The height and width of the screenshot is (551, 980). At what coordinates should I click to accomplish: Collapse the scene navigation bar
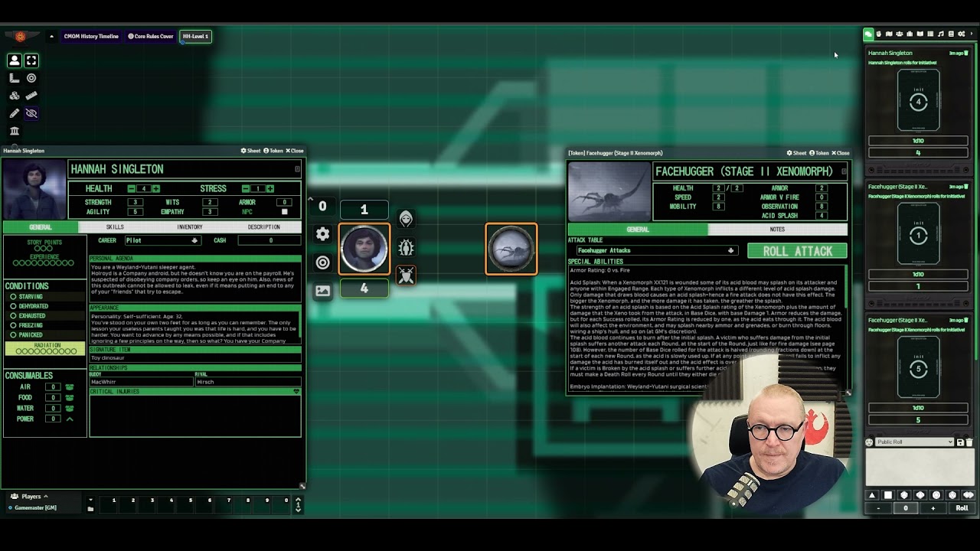[51, 36]
